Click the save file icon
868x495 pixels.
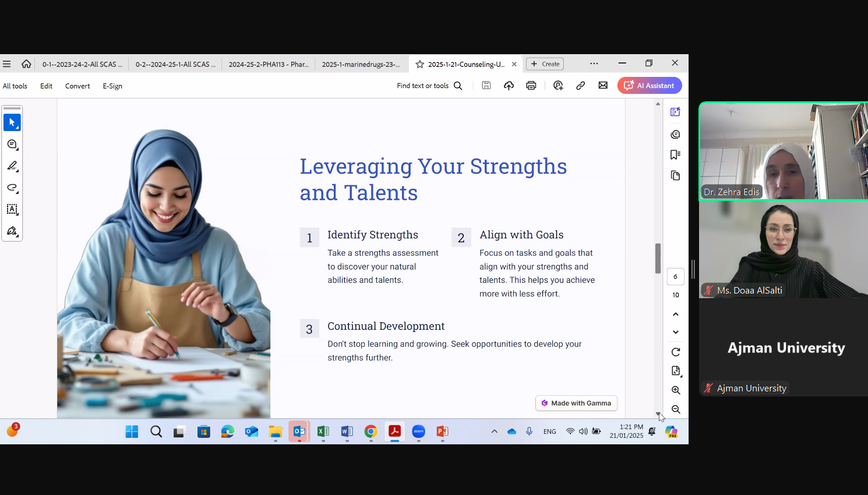486,86
